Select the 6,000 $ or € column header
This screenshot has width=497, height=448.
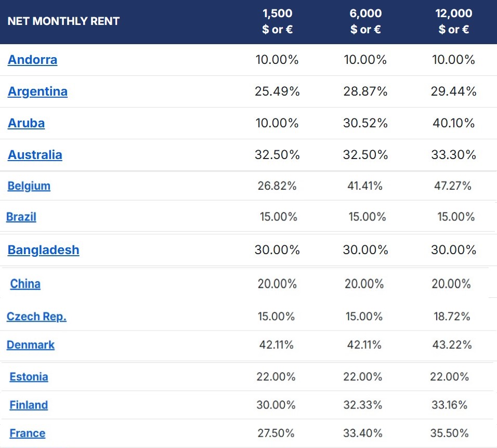pos(365,22)
